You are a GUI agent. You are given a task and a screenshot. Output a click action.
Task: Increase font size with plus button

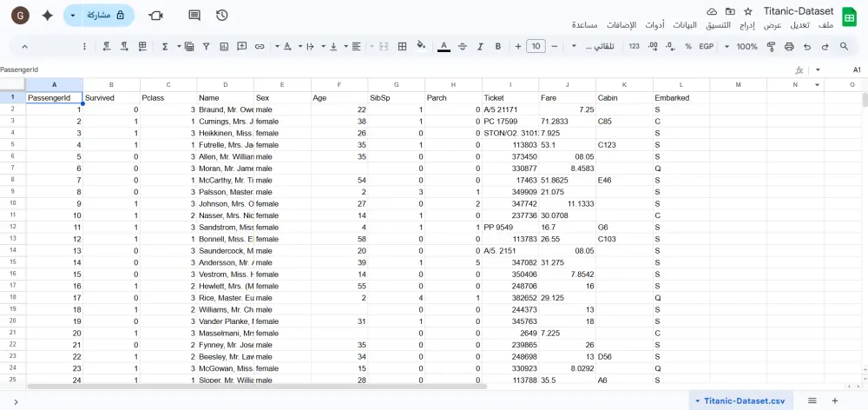(517, 47)
